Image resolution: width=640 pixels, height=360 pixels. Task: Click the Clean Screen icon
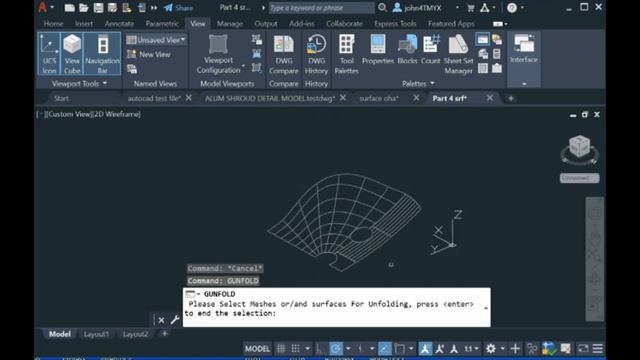(583, 349)
